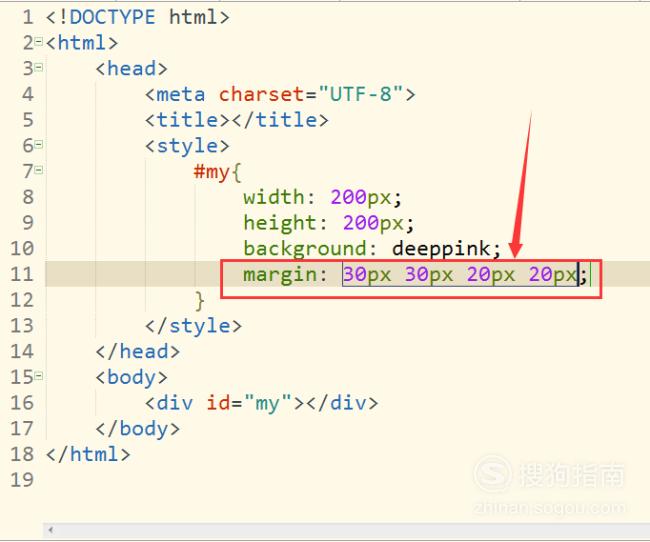This screenshot has height=542, width=650.
Task: Click the closing head tag on line 14
Action: [x=138, y=352]
